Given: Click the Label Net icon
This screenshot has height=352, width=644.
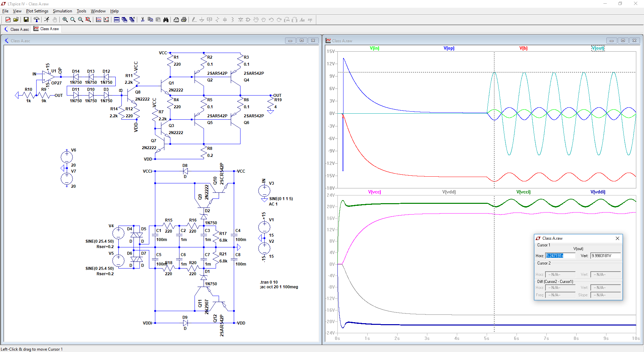Looking at the screenshot, I should (x=210, y=20).
